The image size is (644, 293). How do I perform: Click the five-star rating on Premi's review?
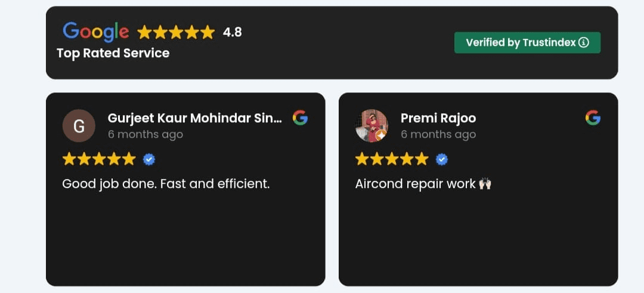pyautogui.click(x=392, y=159)
